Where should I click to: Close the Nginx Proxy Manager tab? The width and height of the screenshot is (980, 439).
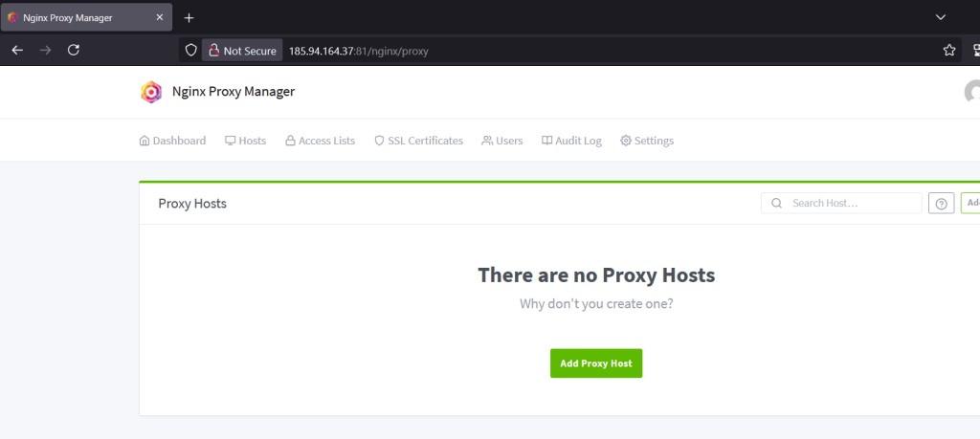pyautogui.click(x=160, y=17)
